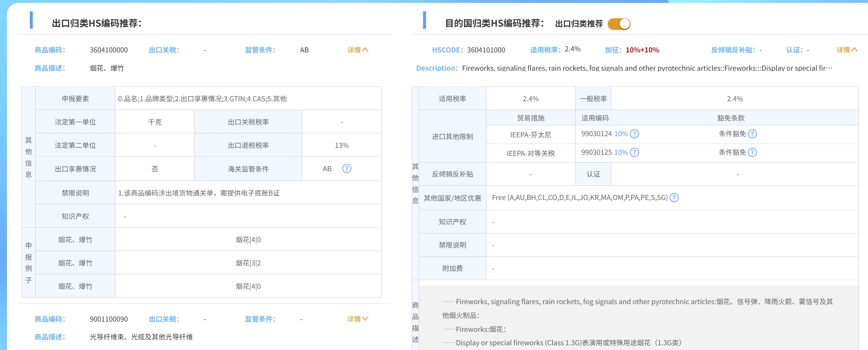Image resolution: width=868 pixels, height=350 pixels.
Task: Click the 10% link for 99030124
Action: pyautogui.click(x=621, y=134)
